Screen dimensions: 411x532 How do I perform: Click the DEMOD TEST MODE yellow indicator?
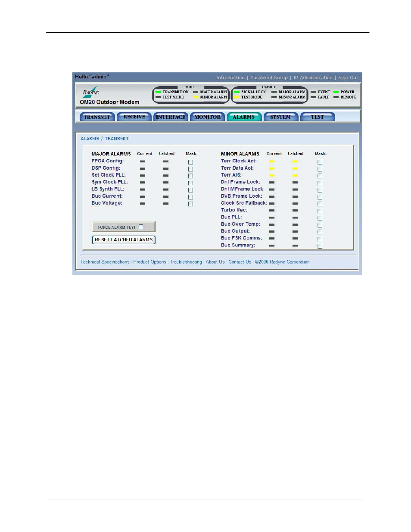tap(237, 97)
